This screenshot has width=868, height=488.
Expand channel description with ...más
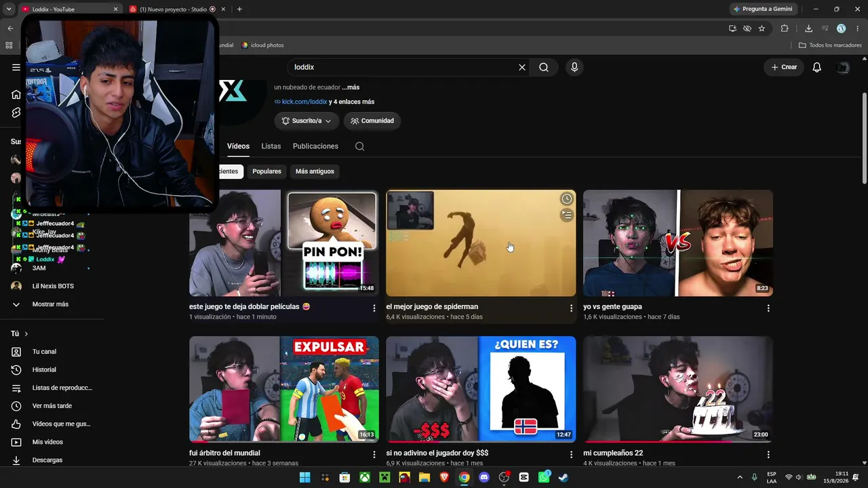coord(351,87)
